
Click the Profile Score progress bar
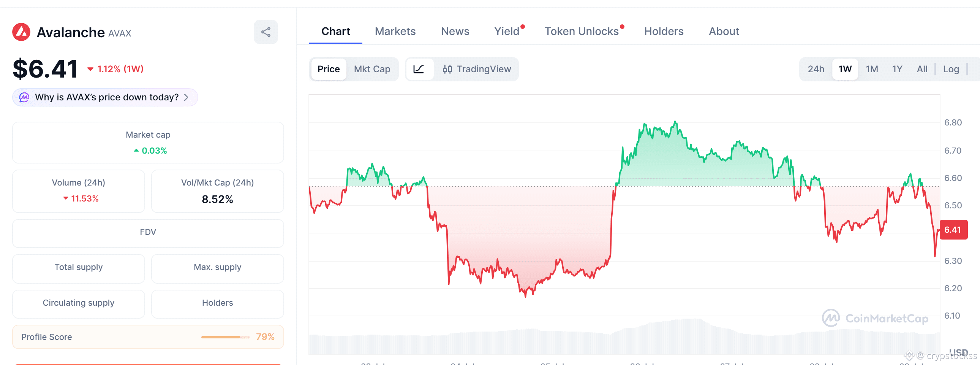pyautogui.click(x=225, y=337)
